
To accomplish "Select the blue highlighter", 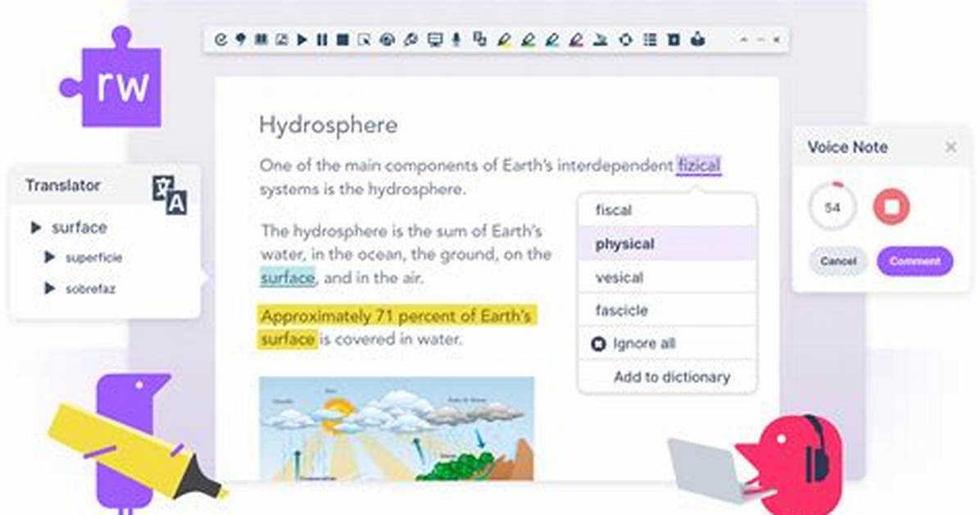I will (x=552, y=40).
